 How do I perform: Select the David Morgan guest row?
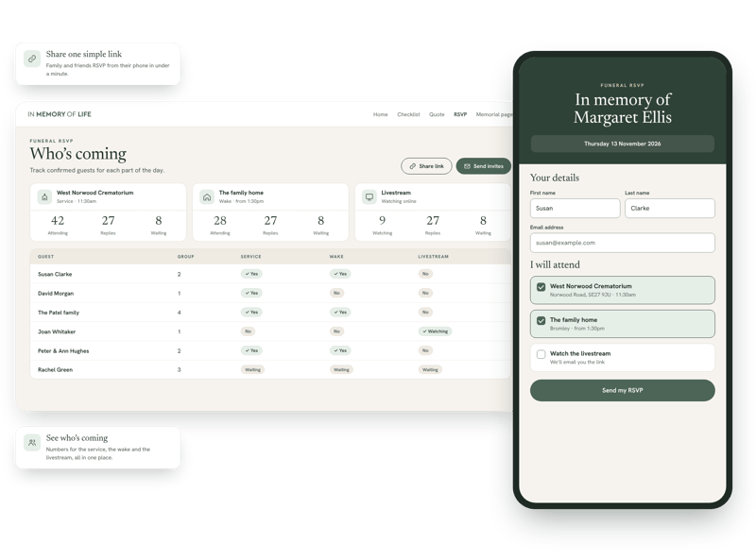(x=270, y=293)
